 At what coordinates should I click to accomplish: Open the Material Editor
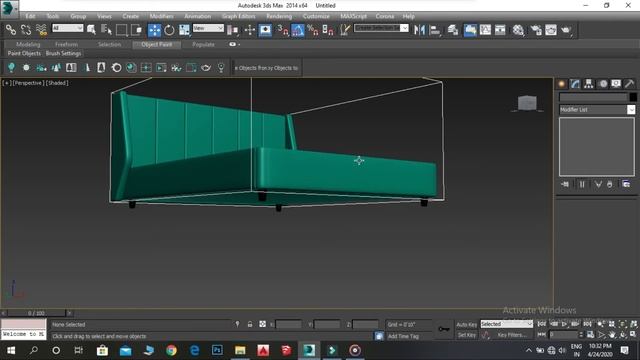[x=518, y=30]
